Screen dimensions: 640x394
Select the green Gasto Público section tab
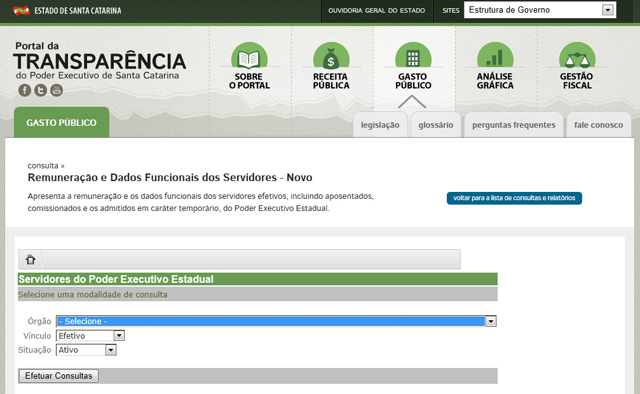click(x=62, y=122)
